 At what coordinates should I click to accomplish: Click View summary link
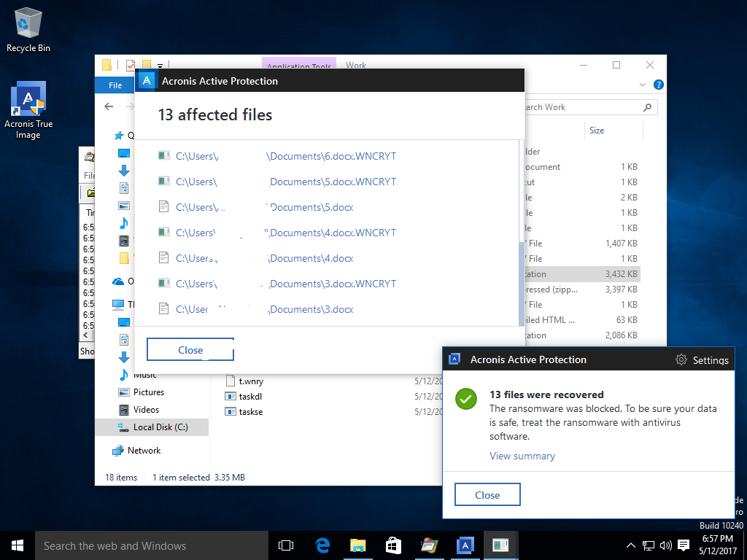click(x=522, y=456)
